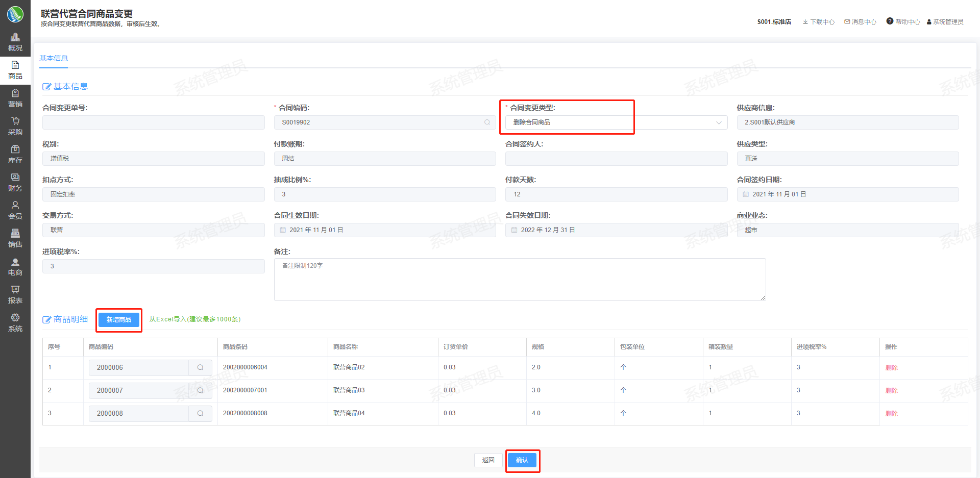Open the 销售 sales sidebar section
The image size is (980, 478).
click(15, 239)
